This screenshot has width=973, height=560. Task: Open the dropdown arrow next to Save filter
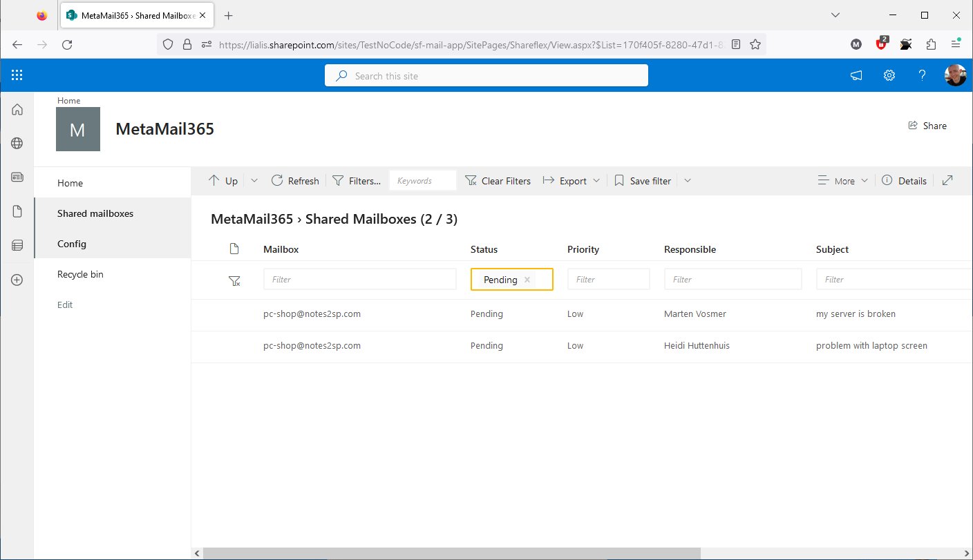pos(687,181)
